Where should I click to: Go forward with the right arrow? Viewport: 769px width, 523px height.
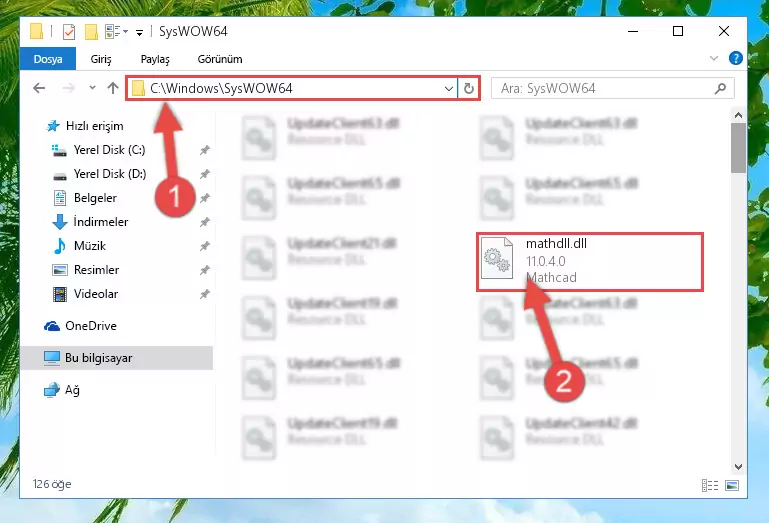pos(69,88)
